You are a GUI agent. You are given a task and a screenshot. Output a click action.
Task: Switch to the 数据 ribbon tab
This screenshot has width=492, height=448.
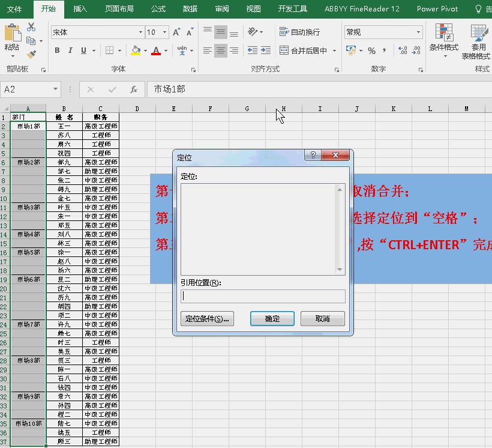pos(190,9)
